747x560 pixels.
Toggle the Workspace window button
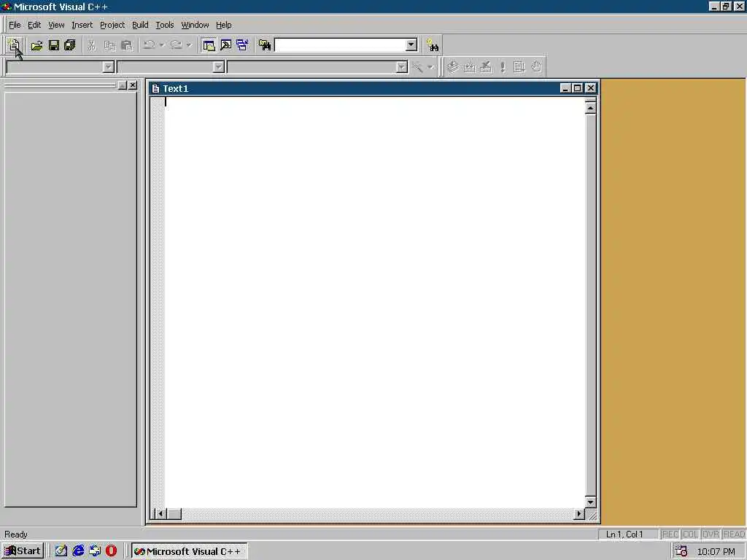(209, 45)
